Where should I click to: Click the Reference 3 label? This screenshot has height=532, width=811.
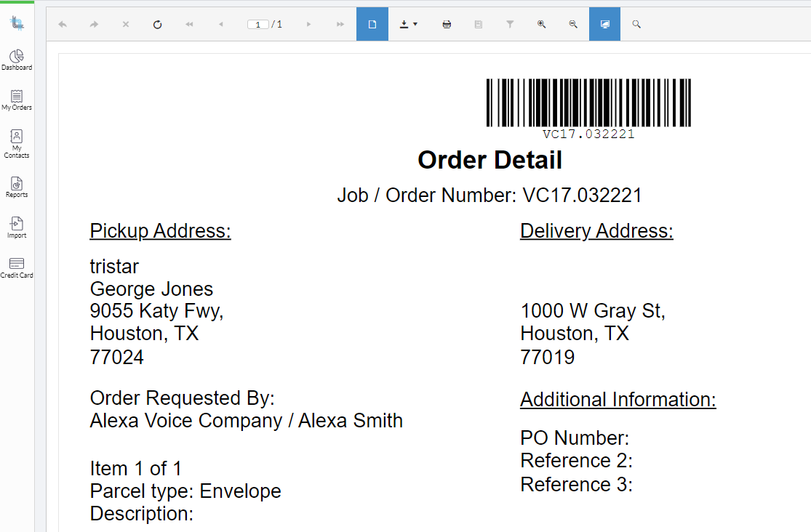[576, 485]
